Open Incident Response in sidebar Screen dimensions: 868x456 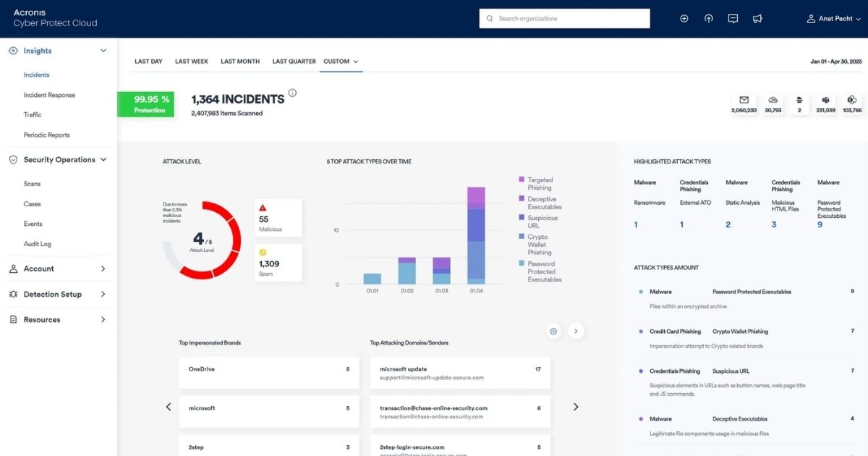point(49,95)
